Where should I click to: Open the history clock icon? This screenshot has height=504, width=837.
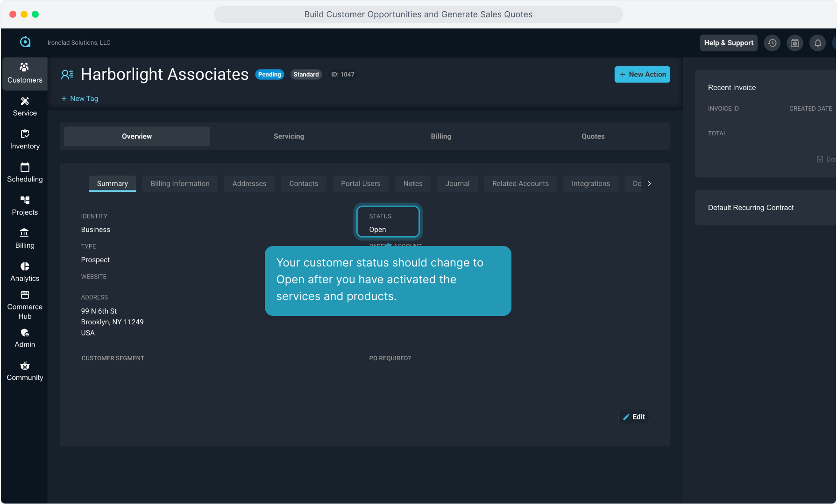(772, 43)
